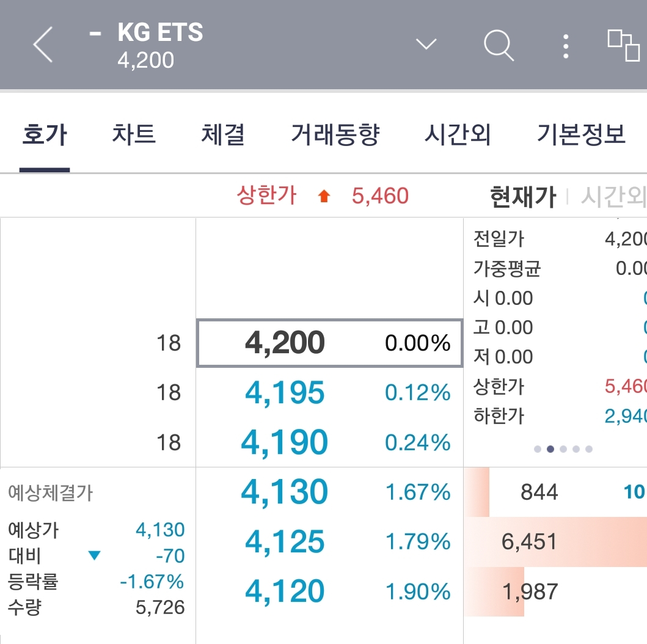Screen dimensions: 647x644
Task: Tap the 대비 value -70
Action: pyautogui.click(x=170, y=556)
